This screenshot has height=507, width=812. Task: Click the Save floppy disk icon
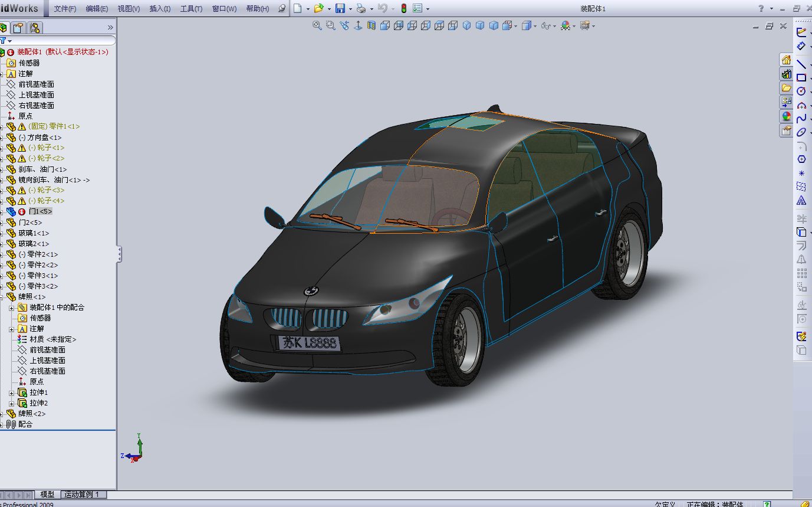[x=340, y=8]
